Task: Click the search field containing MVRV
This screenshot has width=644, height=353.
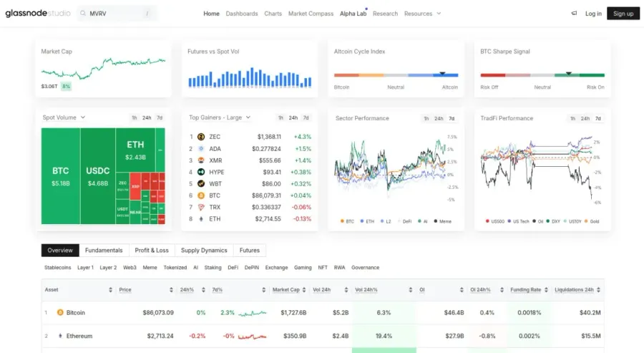Action: [x=117, y=14]
